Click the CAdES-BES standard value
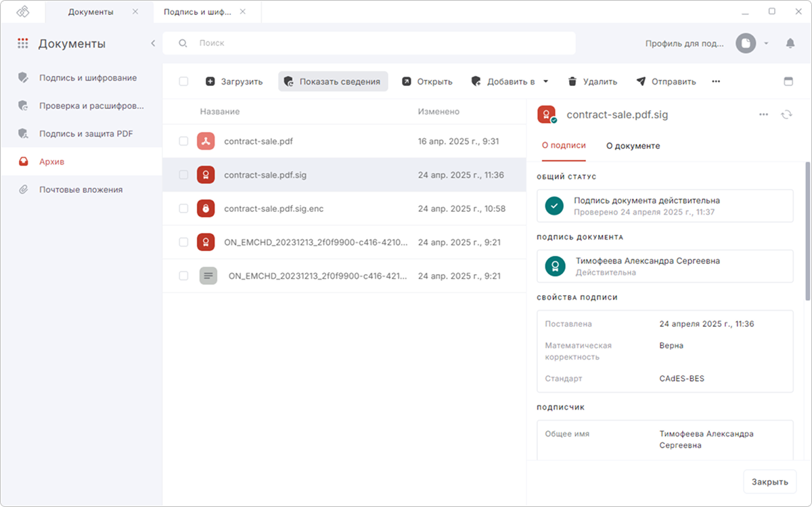Image resolution: width=812 pixels, height=507 pixels. [x=682, y=378]
